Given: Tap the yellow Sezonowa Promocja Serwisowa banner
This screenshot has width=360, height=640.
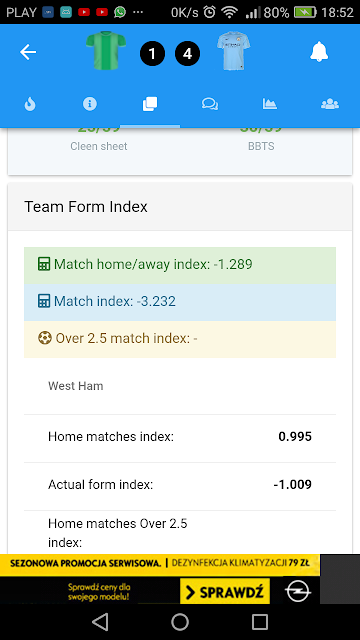Looking at the screenshot, I should (x=160, y=565).
